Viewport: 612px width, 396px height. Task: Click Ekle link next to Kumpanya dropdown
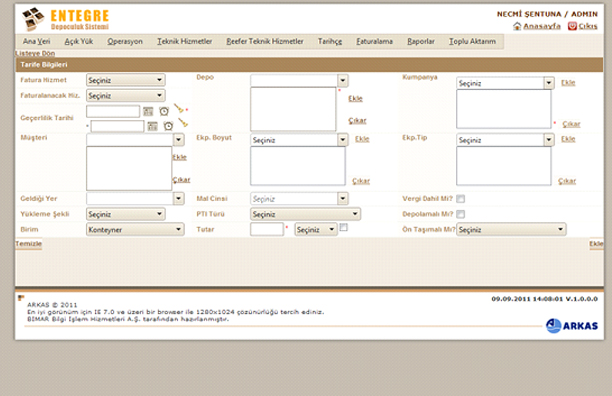pyautogui.click(x=568, y=83)
